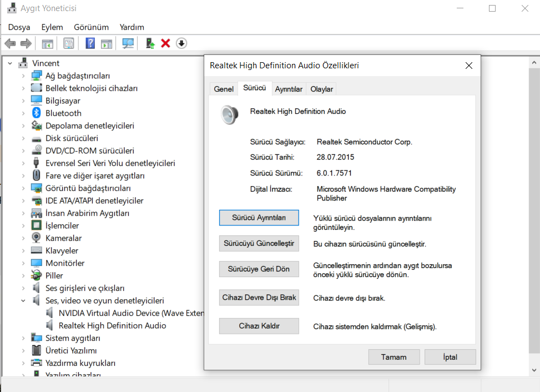Click the Piller battery icon
Screen dimensions: 540x392
tap(36, 275)
